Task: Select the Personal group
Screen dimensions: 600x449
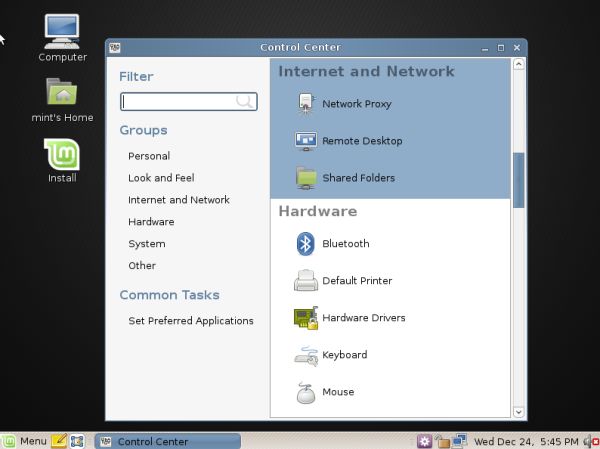Action: 149,156
